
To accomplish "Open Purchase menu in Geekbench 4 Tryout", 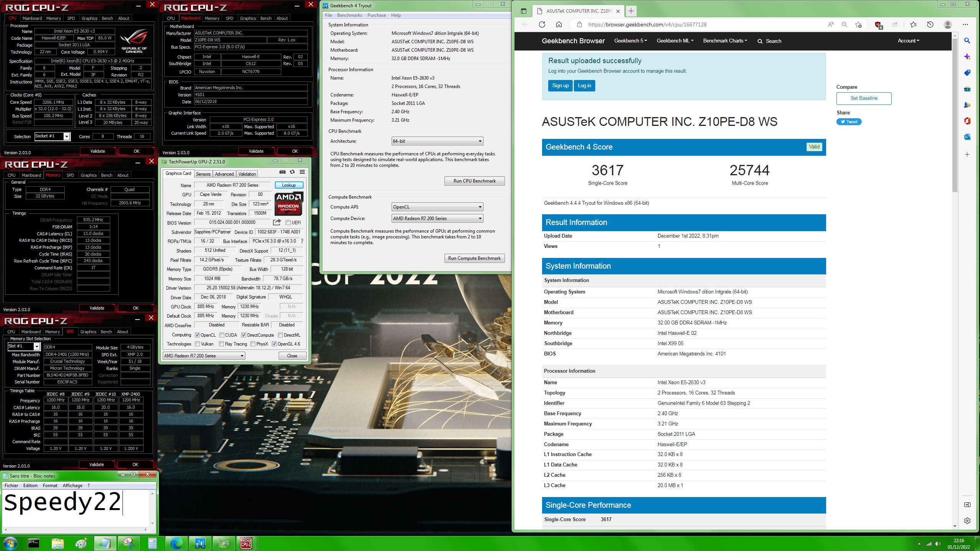I will tap(376, 15).
